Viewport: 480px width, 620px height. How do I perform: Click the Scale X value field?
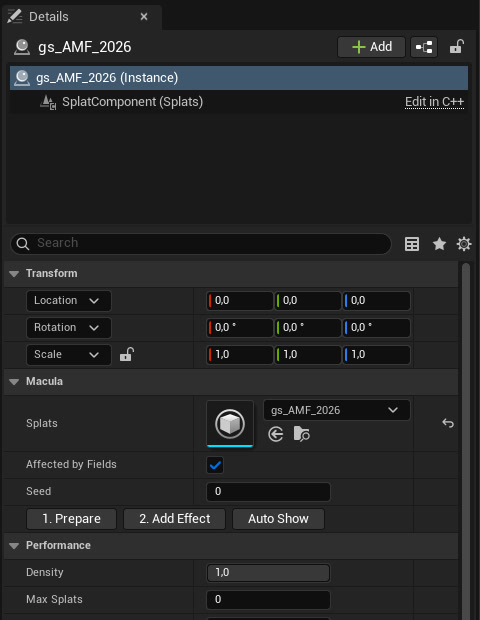[240, 355]
